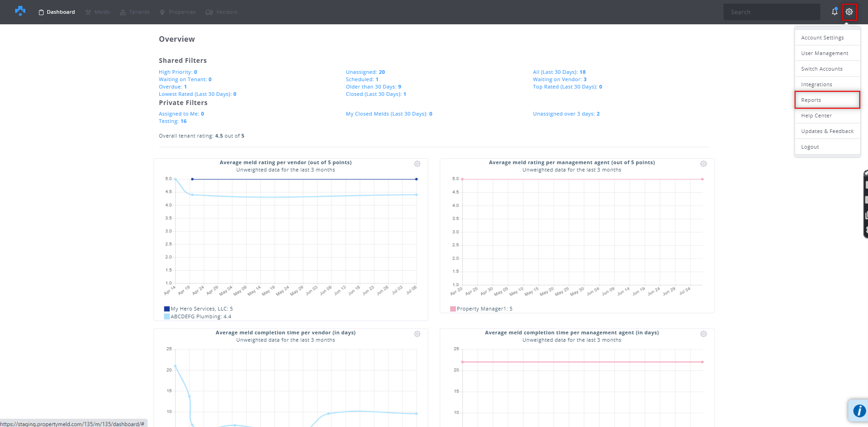Viewport: 868px width, 427px height.
Task: Toggle My Hero Services legend color swatch
Action: pyautogui.click(x=167, y=309)
